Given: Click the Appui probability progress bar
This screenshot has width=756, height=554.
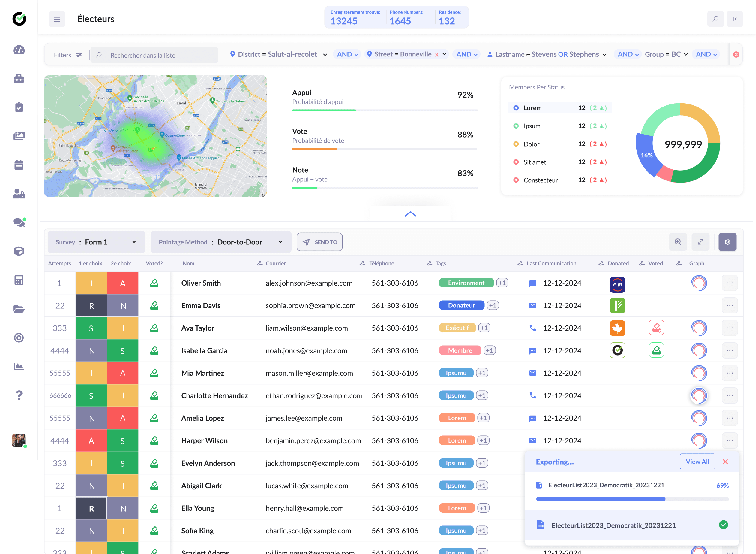Looking at the screenshot, I should click(385, 110).
